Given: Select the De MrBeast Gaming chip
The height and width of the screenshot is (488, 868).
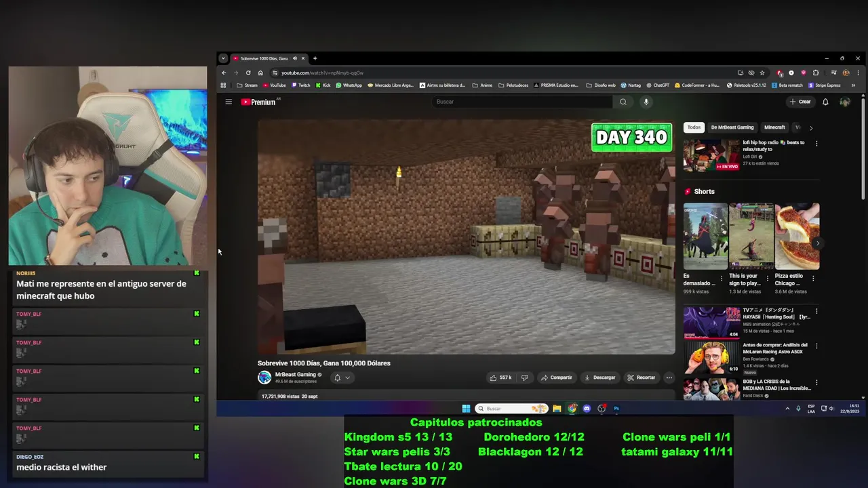Looking at the screenshot, I should [732, 127].
